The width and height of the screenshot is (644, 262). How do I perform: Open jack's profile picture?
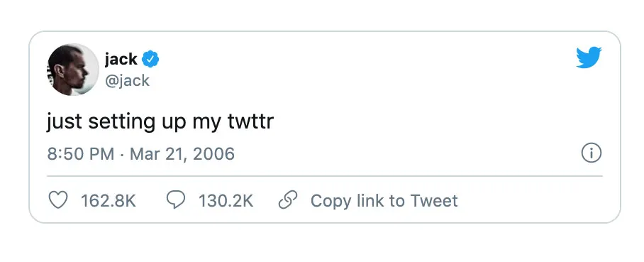coord(73,70)
